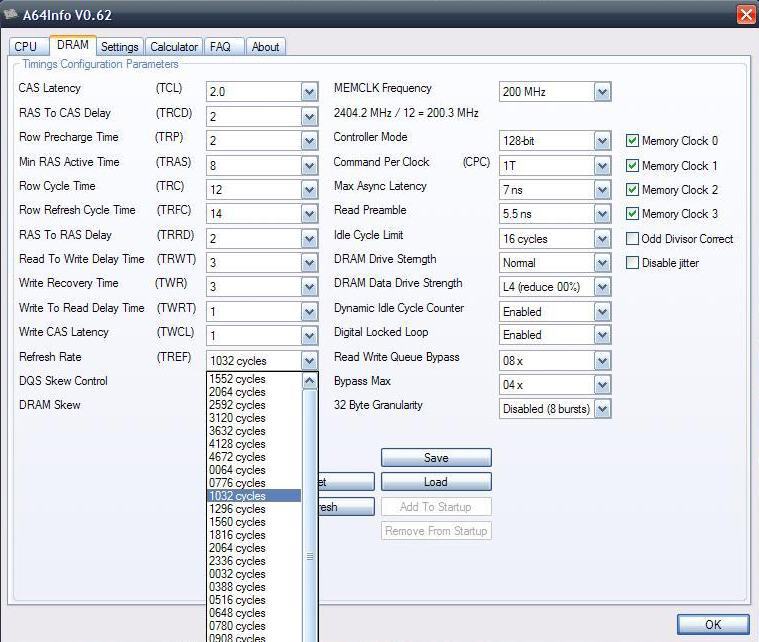Open the Write Recovery Time (TWR) dropdown
Viewport: 759px width, 642px height.
click(x=309, y=287)
